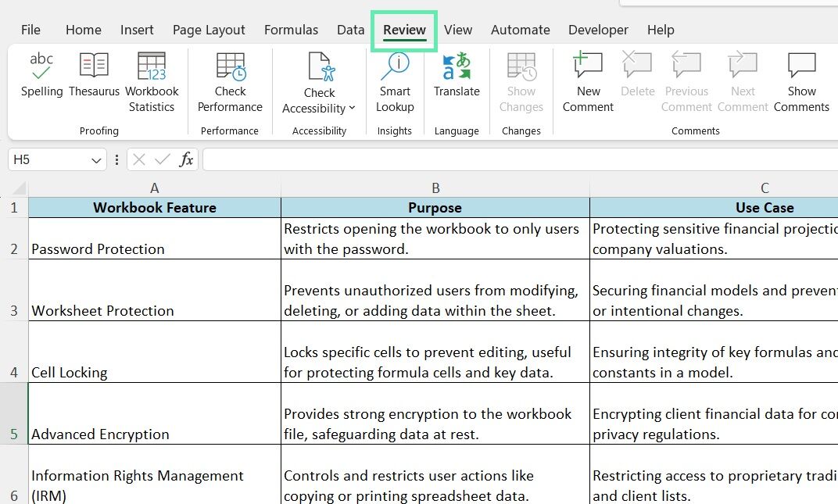Select row 3 header
This screenshot has height=504, width=838.
[14, 290]
